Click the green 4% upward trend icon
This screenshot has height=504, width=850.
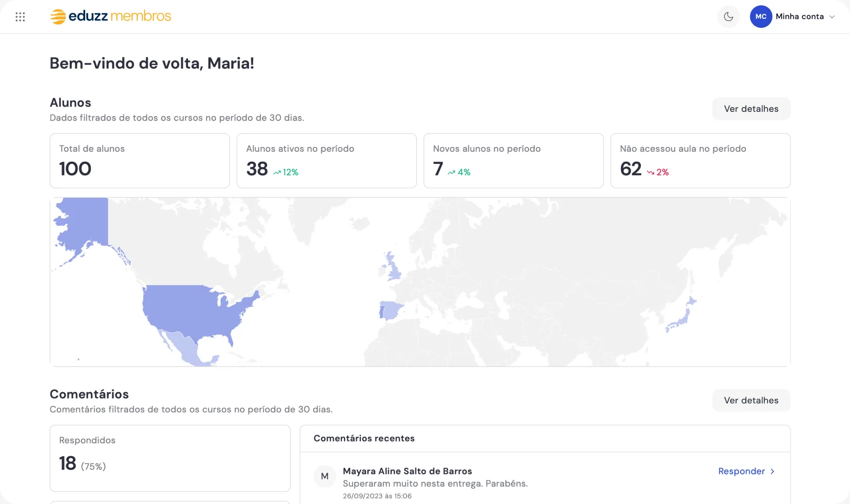point(451,172)
